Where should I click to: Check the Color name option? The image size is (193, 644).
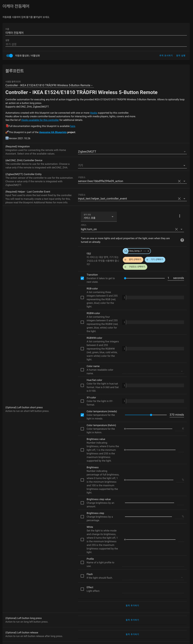tap(82, 370)
